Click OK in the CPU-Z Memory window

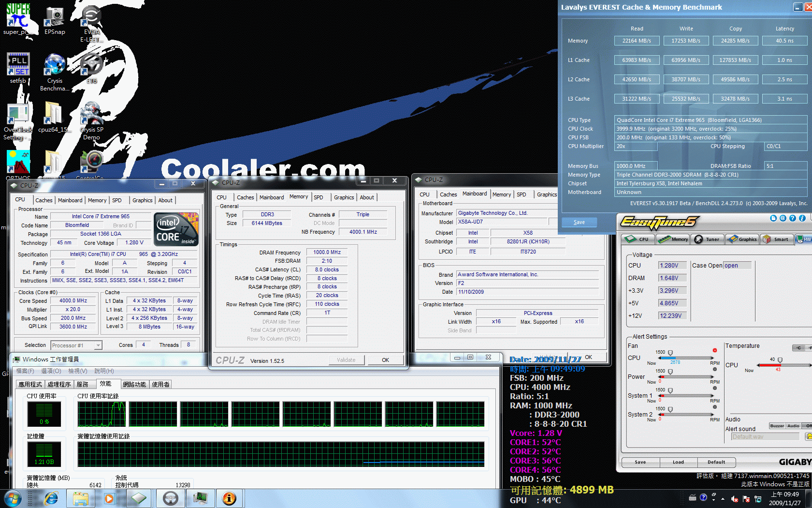385,360
